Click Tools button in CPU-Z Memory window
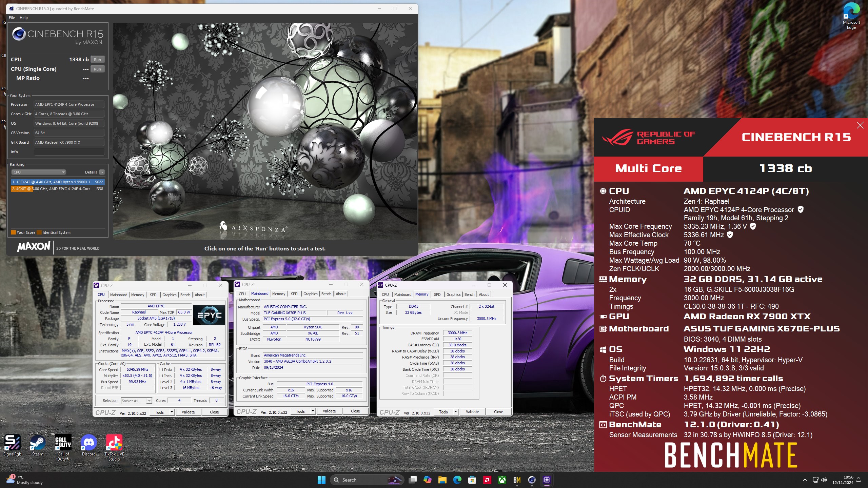 443,412
